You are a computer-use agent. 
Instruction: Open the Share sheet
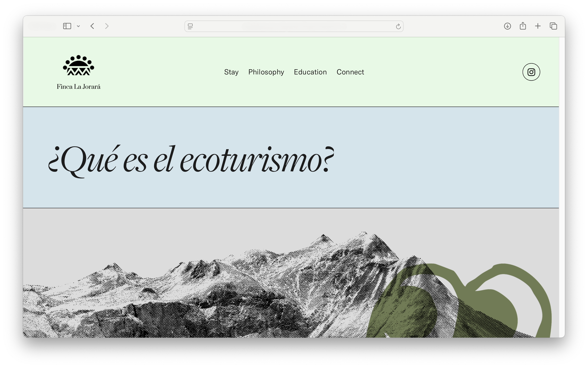(523, 26)
